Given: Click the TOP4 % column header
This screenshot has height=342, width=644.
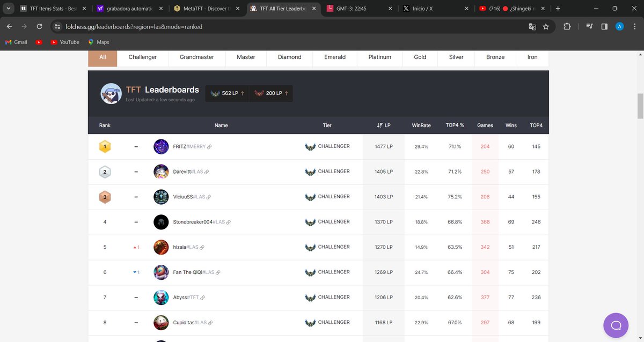Looking at the screenshot, I should tap(455, 125).
